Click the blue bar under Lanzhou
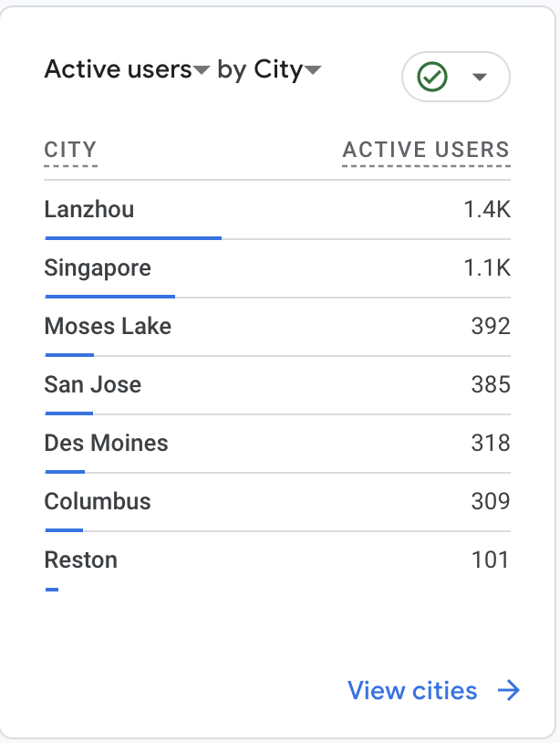Image resolution: width=560 pixels, height=743 pixels. pyautogui.click(x=133, y=237)
